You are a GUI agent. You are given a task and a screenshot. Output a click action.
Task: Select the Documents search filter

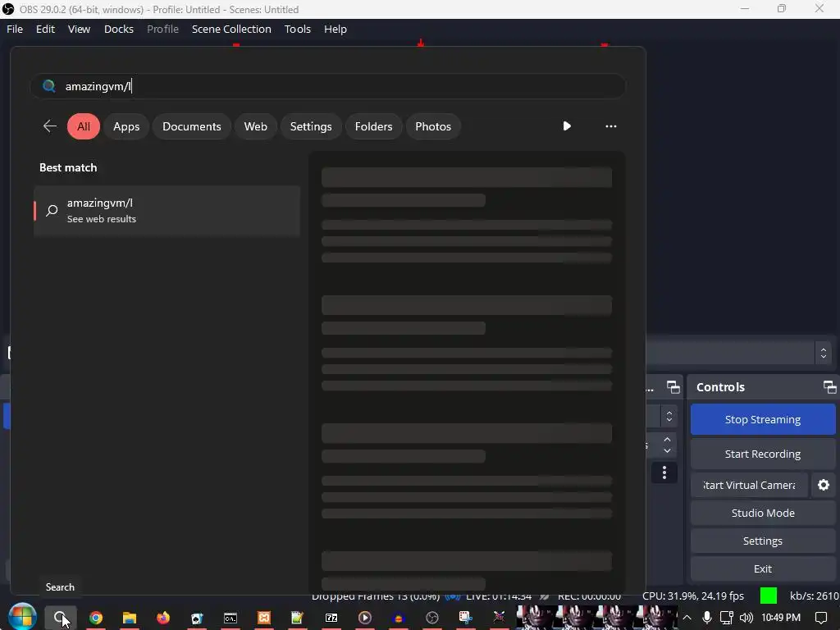(x=192, y=126)
